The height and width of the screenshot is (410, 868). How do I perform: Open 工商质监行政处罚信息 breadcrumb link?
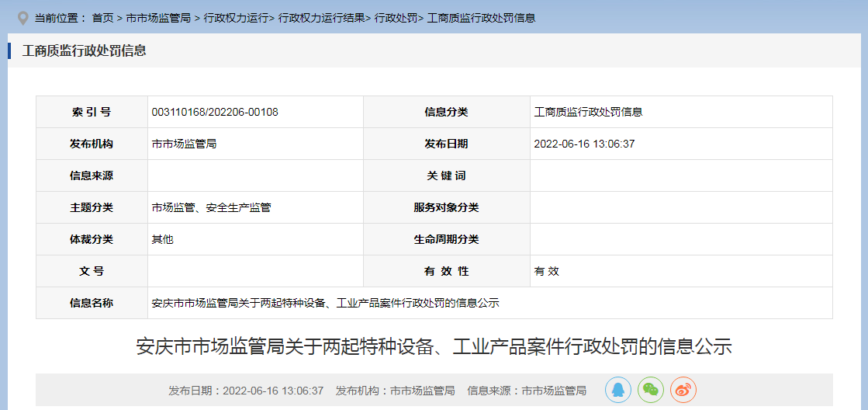point(482,19)
